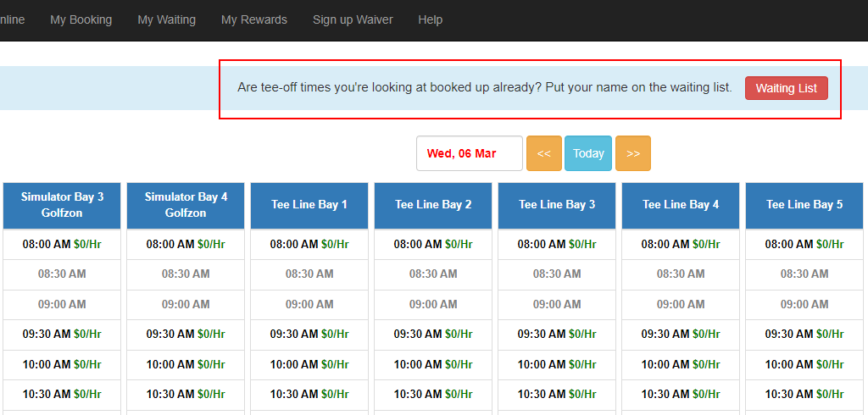Open the Wed, 06 Mar date field
Viewport: 868px width, 415px height.
coord(469,153)
